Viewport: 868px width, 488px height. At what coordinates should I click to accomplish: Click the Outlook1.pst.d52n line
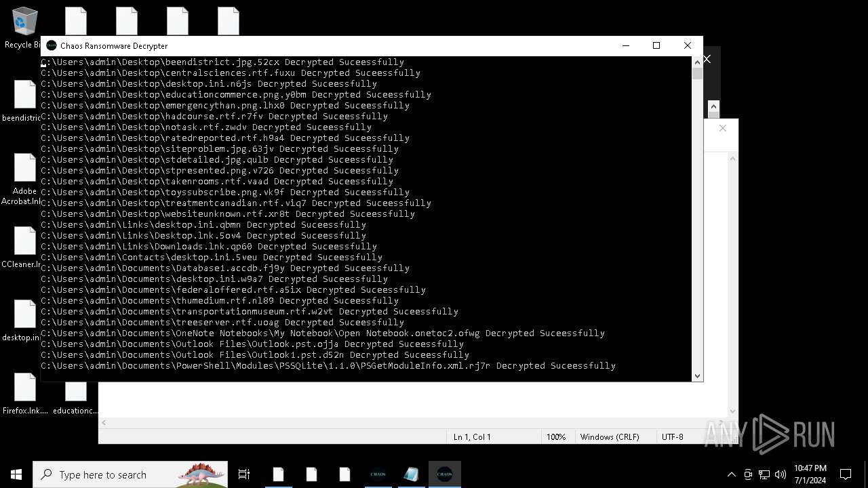pos(255,354)
